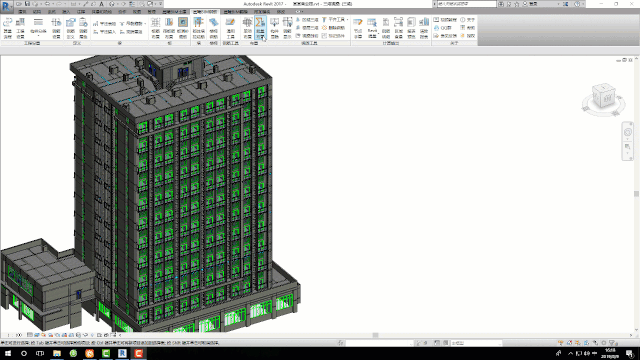Click the steering wheel on navigation bar

click(x=628, y=132)
